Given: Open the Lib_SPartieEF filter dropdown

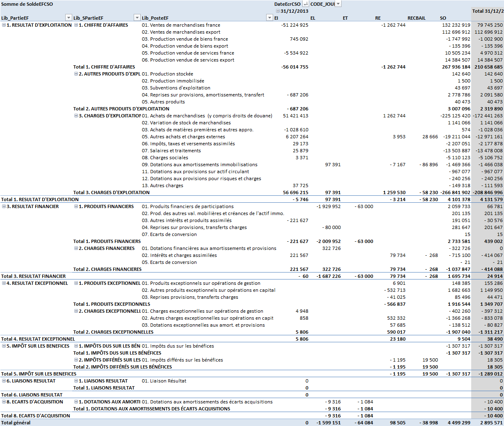Looking at the screenshot, I should (x=137, y=18).
